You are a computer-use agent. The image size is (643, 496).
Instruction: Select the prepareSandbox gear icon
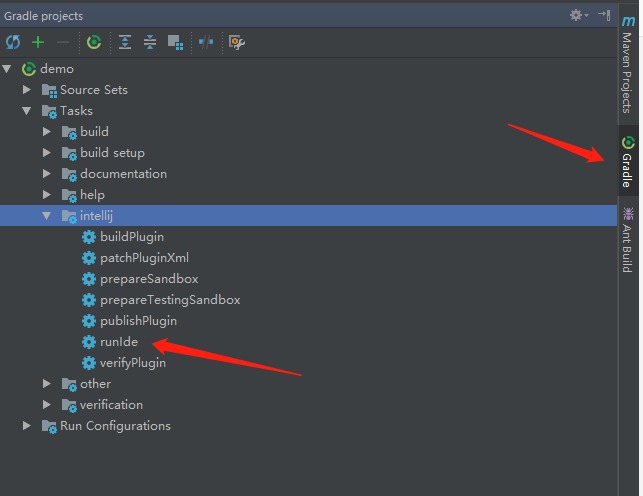click(x=89, y=279)
